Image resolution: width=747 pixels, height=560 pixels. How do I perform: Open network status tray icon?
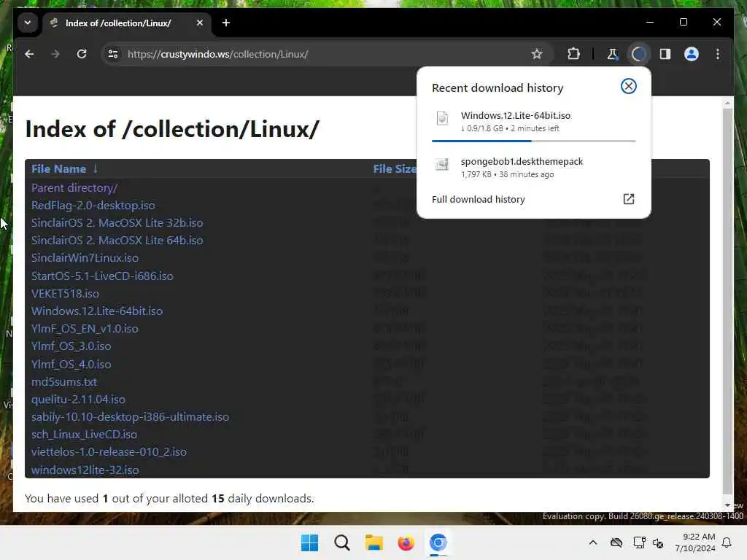[x=639, y=542]
